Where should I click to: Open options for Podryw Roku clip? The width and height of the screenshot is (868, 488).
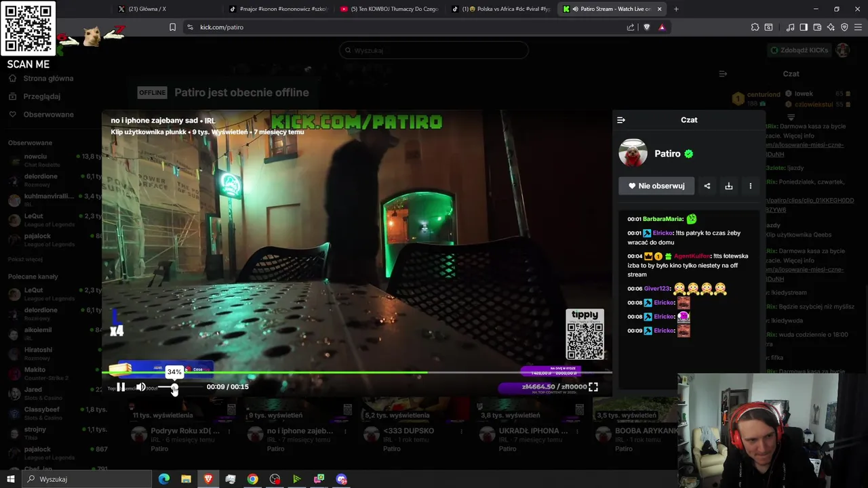(229, 431)
